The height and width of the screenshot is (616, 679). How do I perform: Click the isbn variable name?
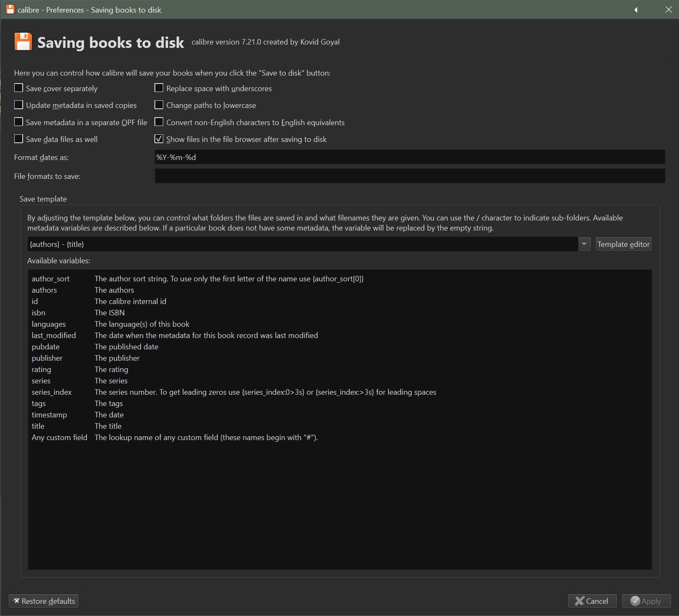click(x=38, y=313)
